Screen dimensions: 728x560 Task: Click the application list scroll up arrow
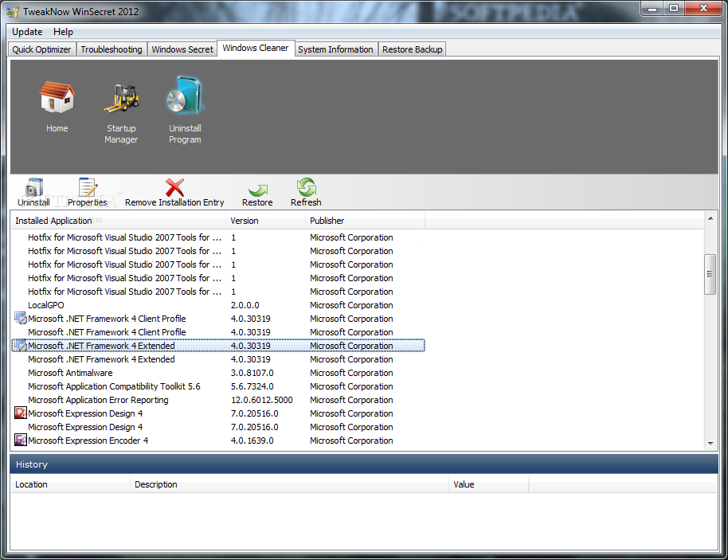click(710, 218)
